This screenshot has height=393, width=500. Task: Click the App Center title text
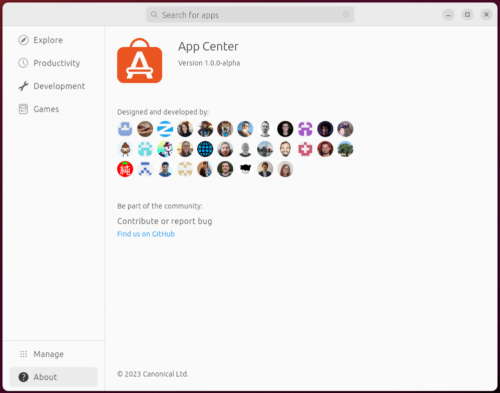coord(208,46)
